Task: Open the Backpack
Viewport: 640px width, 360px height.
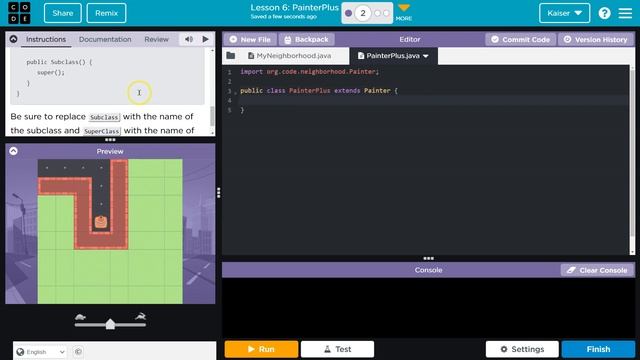Action: [x=307, y=39]
